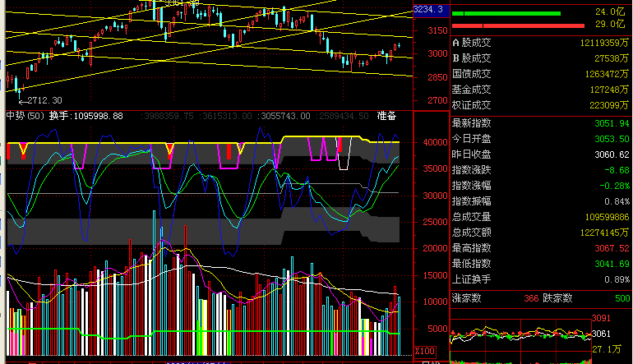This screenshot has width=633, height=364.
Task: Select the 3000 price axis label
Action: pyautogui.click(x=437, y=53)
